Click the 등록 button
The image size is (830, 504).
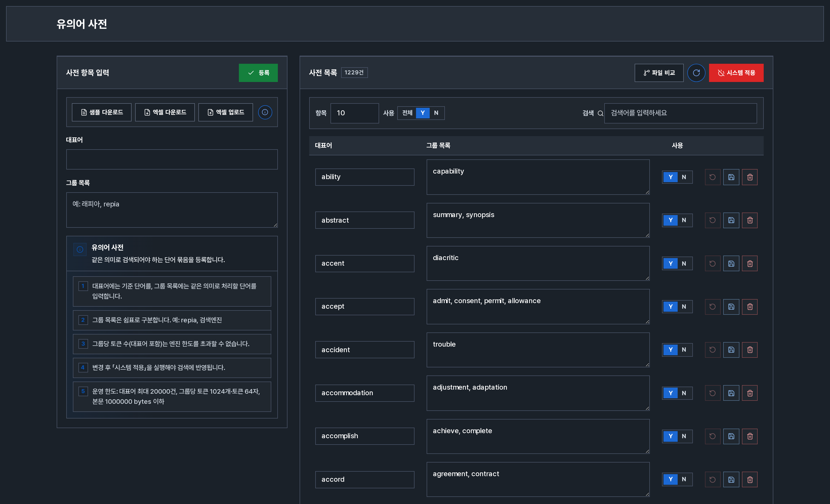[258, 73]
